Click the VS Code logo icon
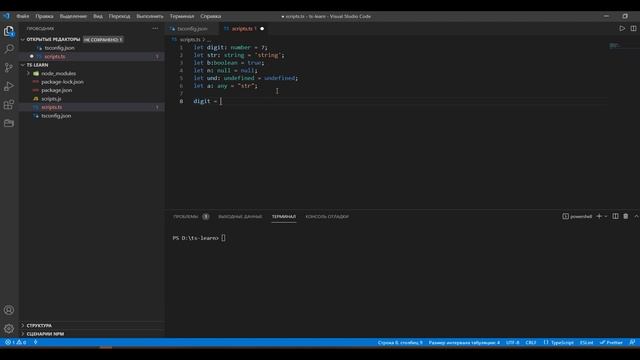This screenshot has height=360, width=640. [6, 16]
